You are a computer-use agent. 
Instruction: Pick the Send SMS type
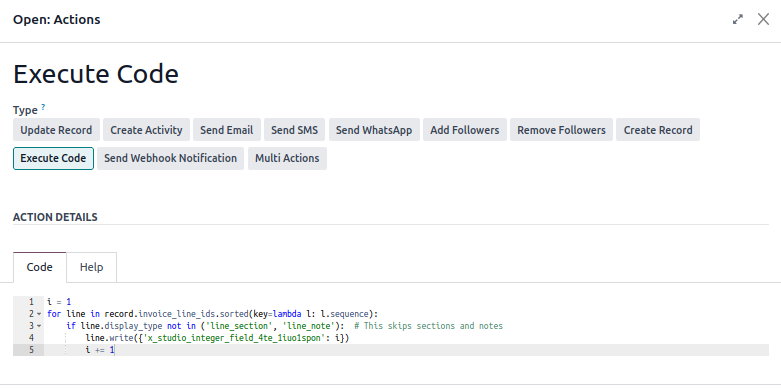pyautogui.click(x=294, y=130)
